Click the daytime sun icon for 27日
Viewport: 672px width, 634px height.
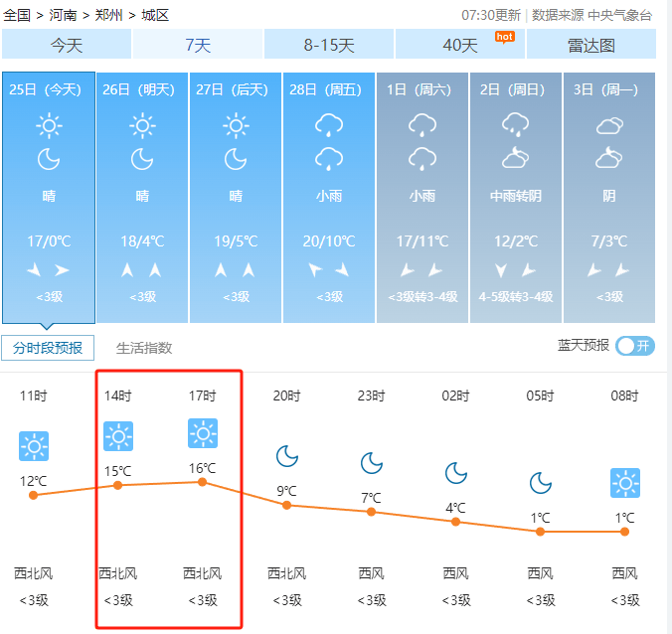click(x=236, y=125)
